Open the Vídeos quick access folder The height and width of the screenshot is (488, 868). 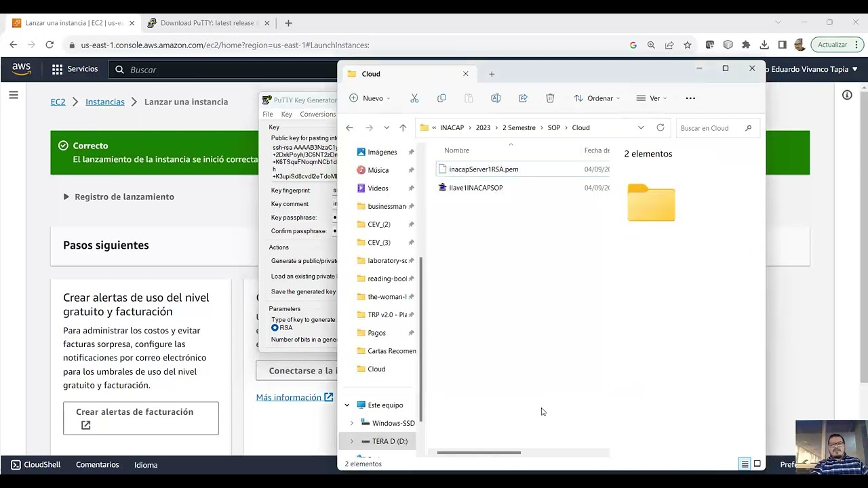coord(378,188)
